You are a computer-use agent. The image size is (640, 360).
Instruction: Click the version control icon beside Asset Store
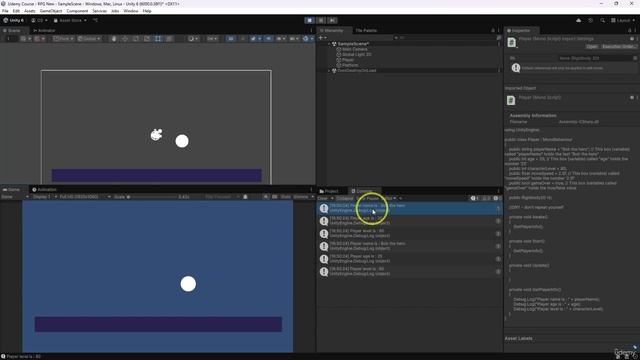[x=95, y=20]
